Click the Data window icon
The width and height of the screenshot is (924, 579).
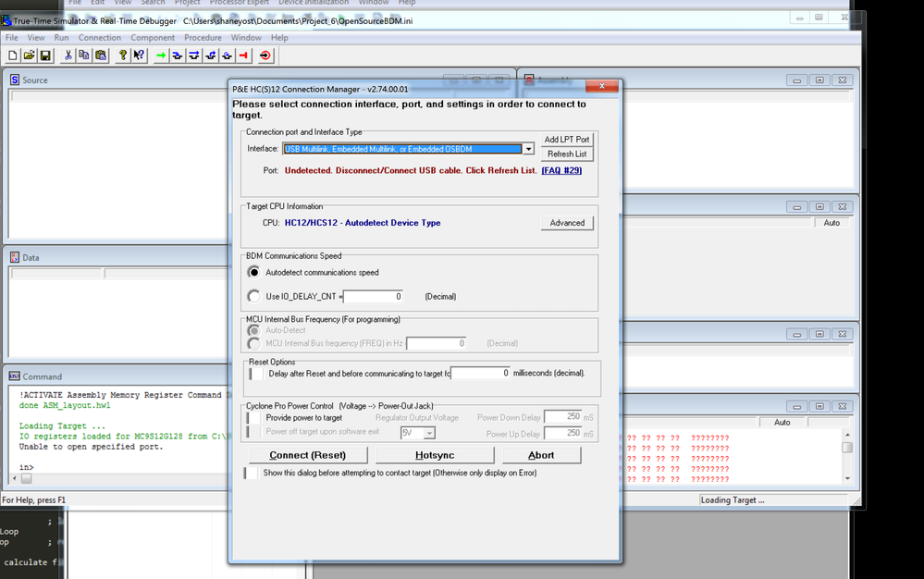[x=15, y=257]
